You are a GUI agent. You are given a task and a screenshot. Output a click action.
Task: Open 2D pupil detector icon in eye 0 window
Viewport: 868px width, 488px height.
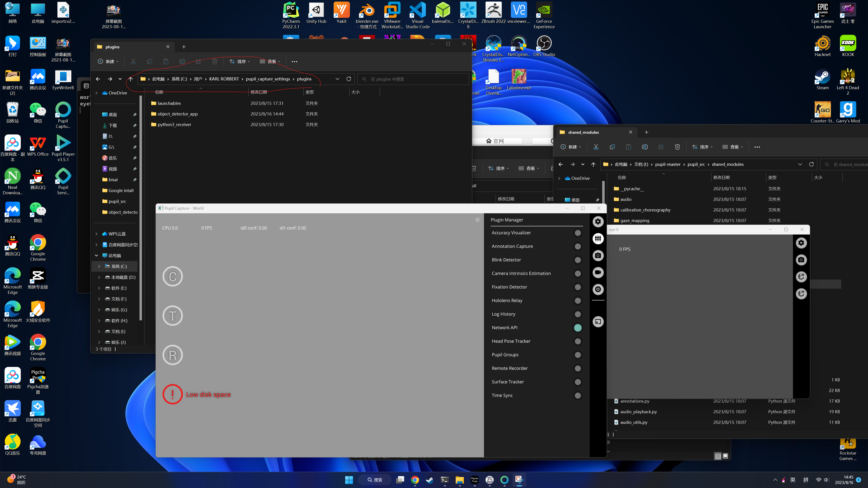pyautogui.click(x=801, y=277)
